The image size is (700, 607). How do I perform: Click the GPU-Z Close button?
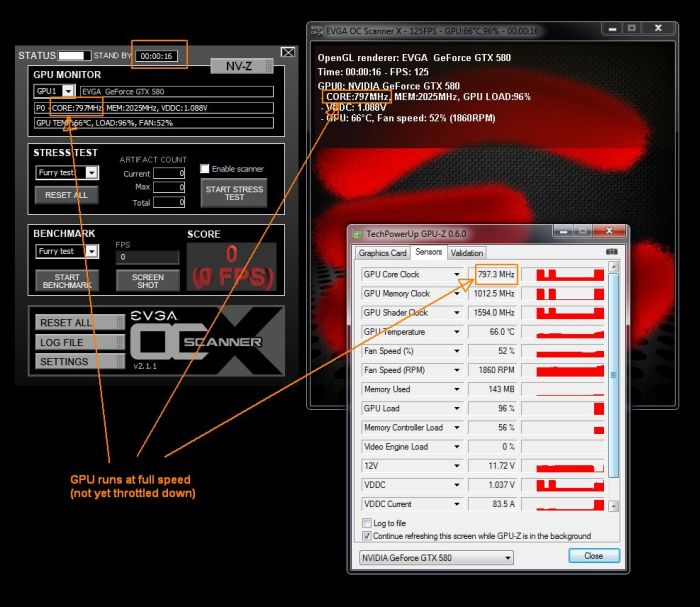(x=594, y=556)
